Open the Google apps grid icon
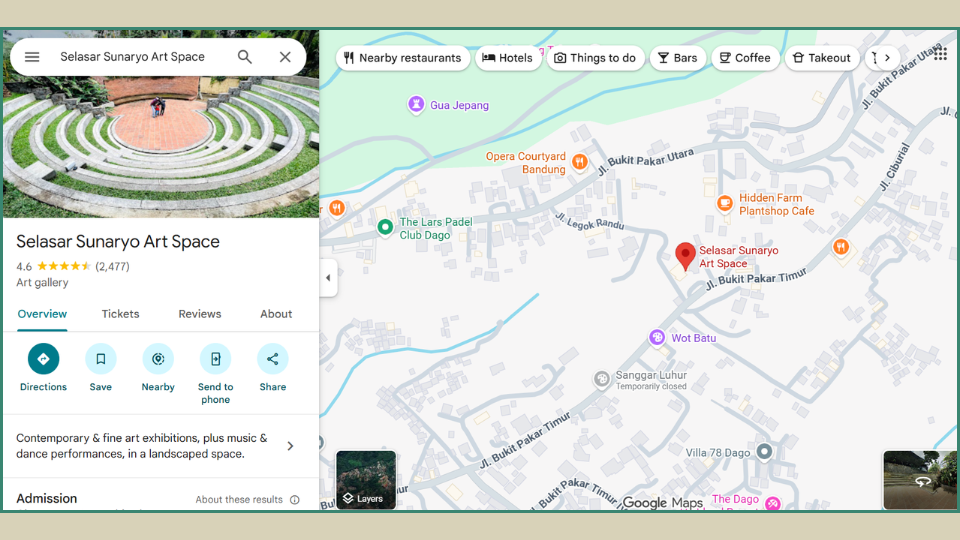 point(940,54)
